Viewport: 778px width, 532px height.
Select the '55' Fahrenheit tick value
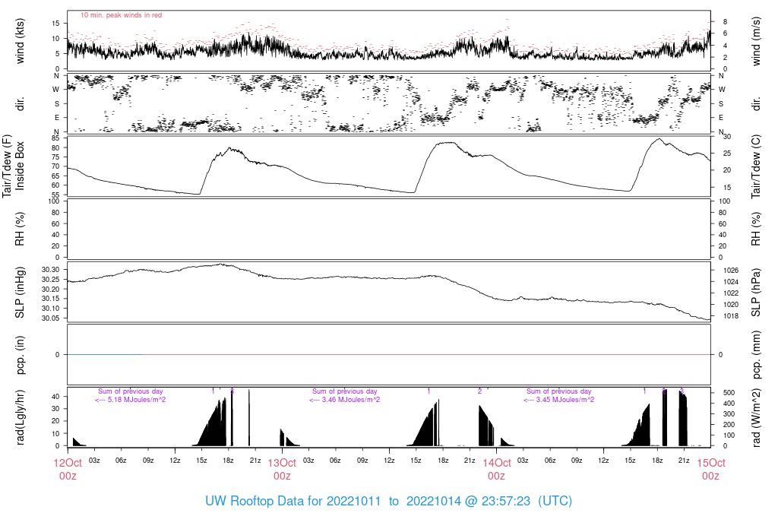tap(55, 195)
